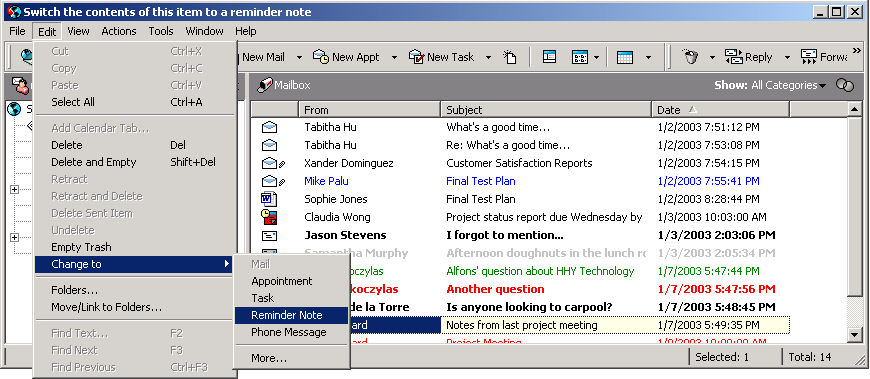Click the new discussion note toolbar icon
This screenshot has height=379, width=870.
point(510,57)
